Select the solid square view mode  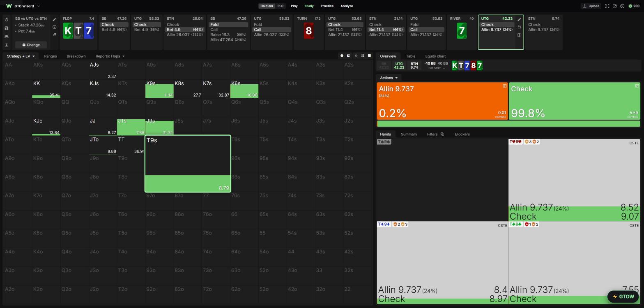coord(369,56)
